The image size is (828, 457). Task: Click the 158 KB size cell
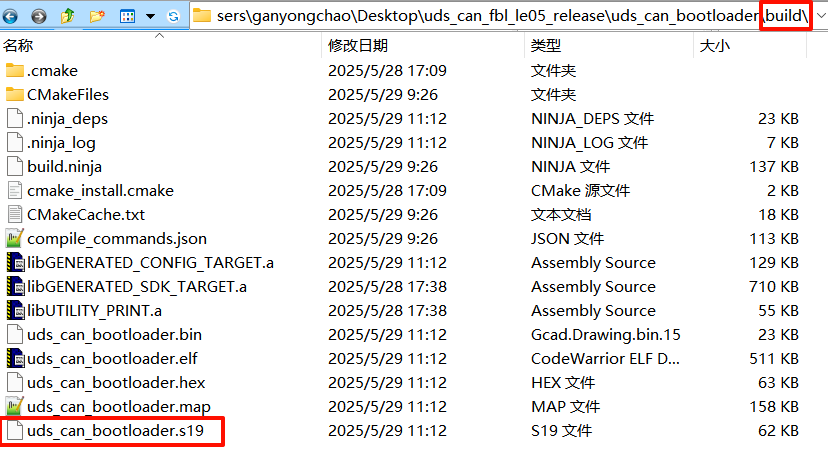(774, 407)
